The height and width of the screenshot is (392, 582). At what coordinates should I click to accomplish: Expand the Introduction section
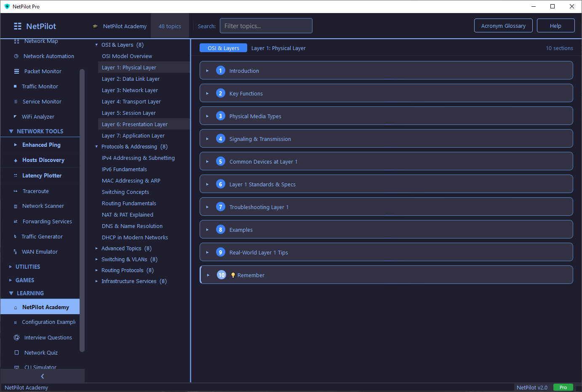click(x=208, y=71)
